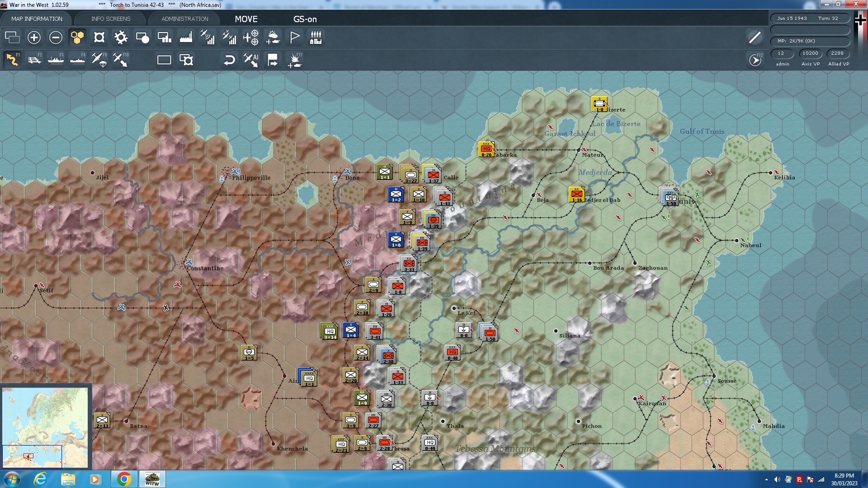
Task: Click the zoom in plus icon
Action: (x=34, y=38)
